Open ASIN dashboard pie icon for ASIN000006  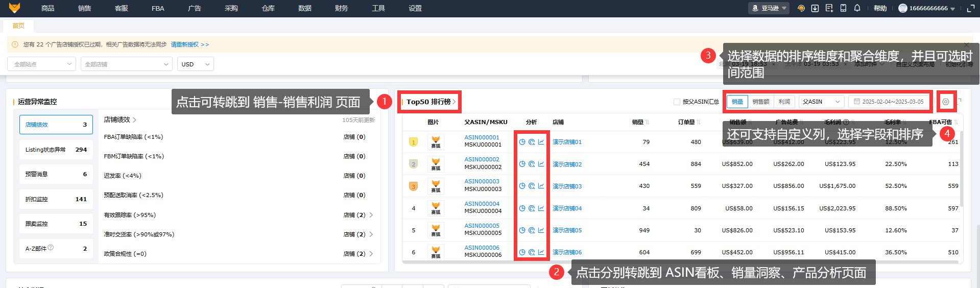click(x=522, y=252)
